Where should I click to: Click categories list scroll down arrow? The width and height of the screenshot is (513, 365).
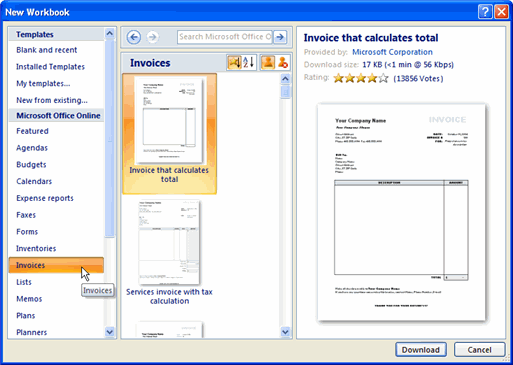[x=109, y=332]
